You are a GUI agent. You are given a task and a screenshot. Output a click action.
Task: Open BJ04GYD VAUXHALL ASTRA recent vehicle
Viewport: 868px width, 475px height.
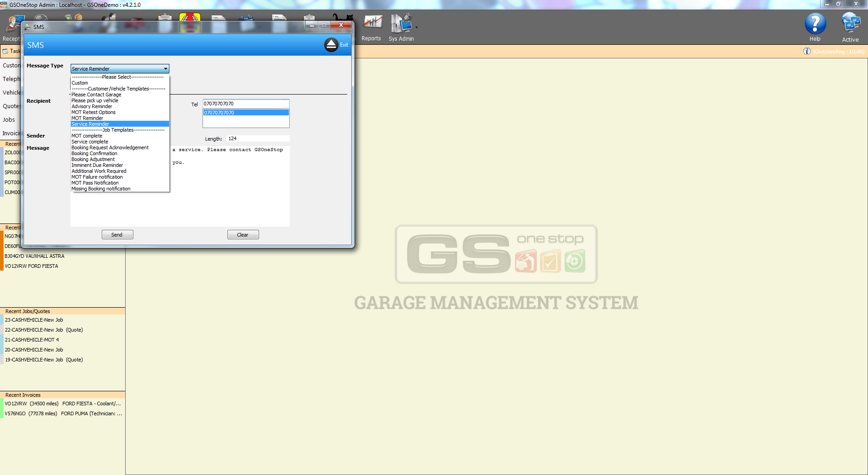click(x=34, y=256)
